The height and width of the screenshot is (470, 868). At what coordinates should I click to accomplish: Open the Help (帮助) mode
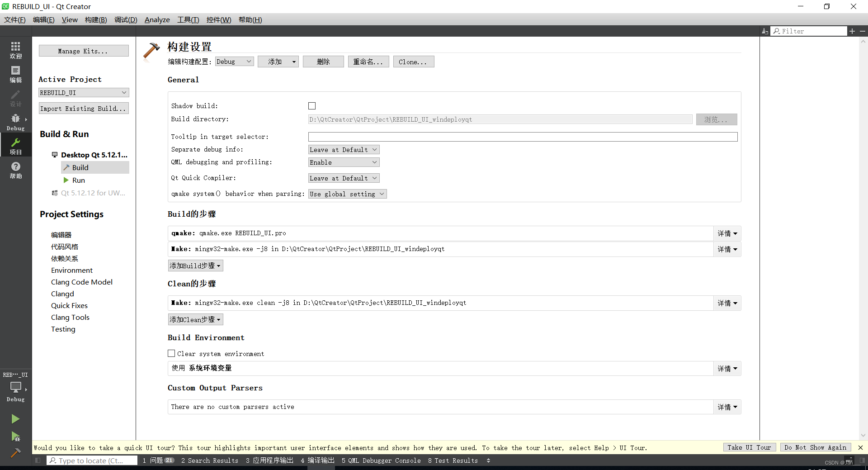[16, 170]
